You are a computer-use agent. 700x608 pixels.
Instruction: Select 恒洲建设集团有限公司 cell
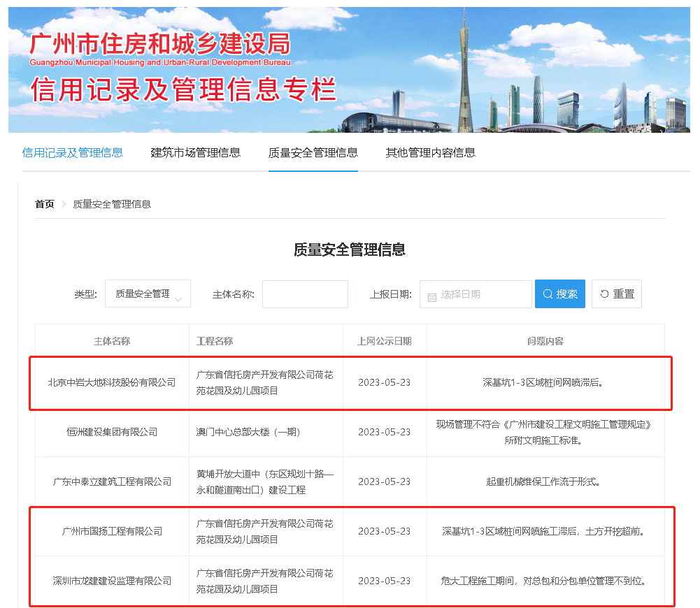[x=112, y=432]
